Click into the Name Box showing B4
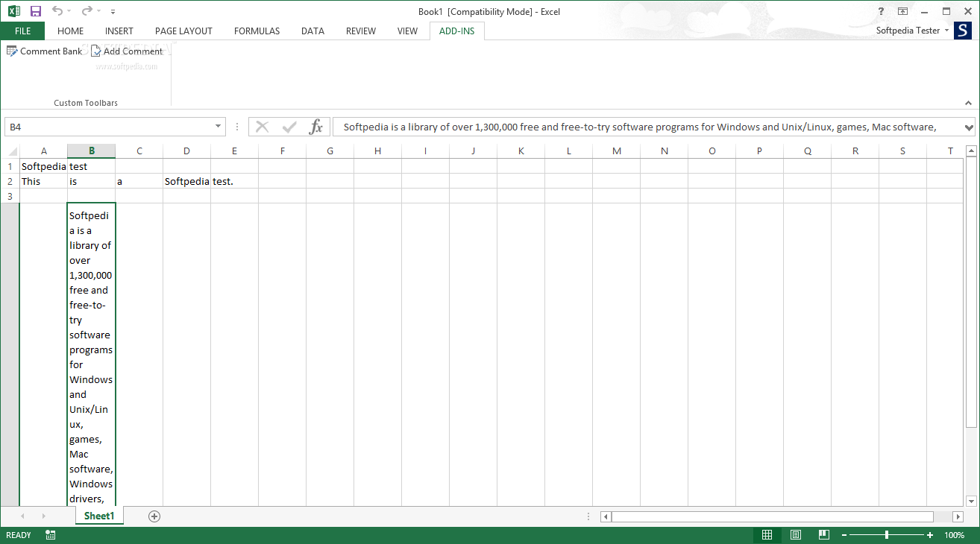 click(109, 127)
